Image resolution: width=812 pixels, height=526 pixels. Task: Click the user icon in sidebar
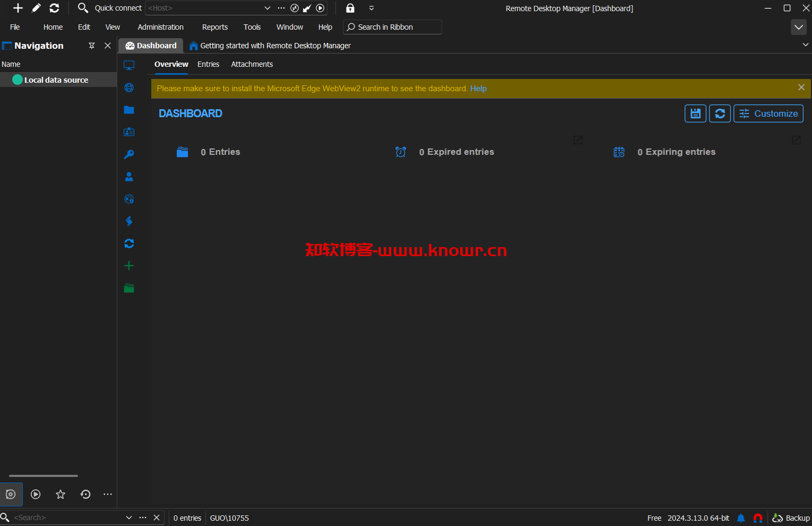point(129,177)
